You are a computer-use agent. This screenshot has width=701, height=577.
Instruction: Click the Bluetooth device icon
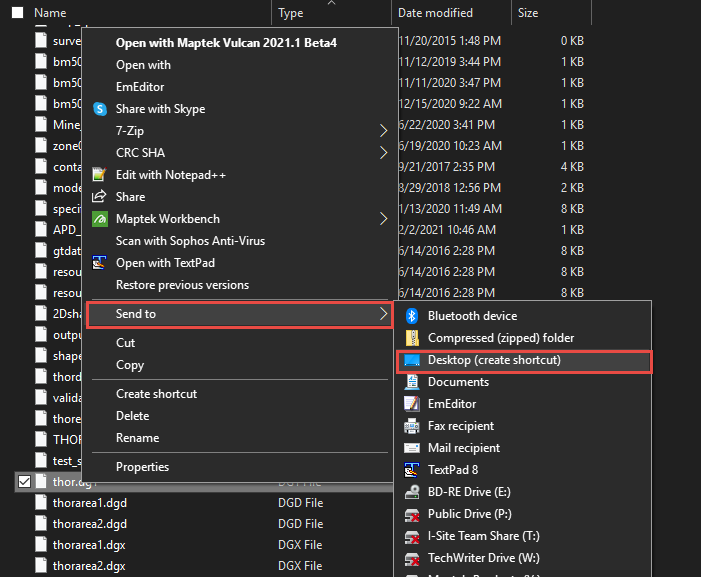pyautogui.click(x=412, y=316)
